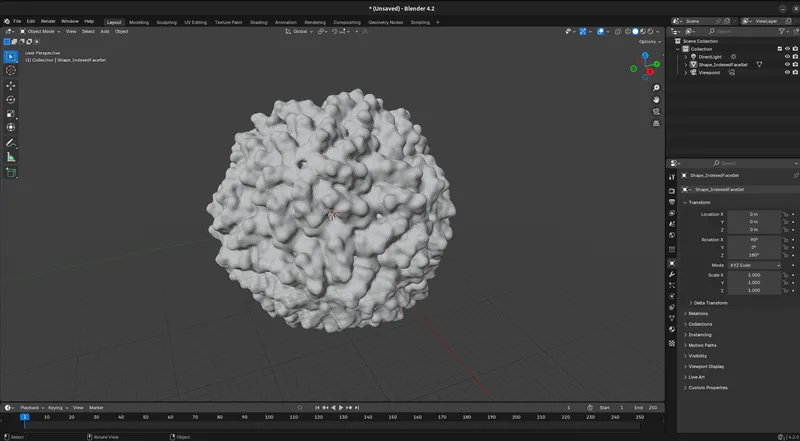This screenshot has height=441, width=800.
Task: Open the Particles properties tab
Action: pyautogui.click(x=672, y=285)
